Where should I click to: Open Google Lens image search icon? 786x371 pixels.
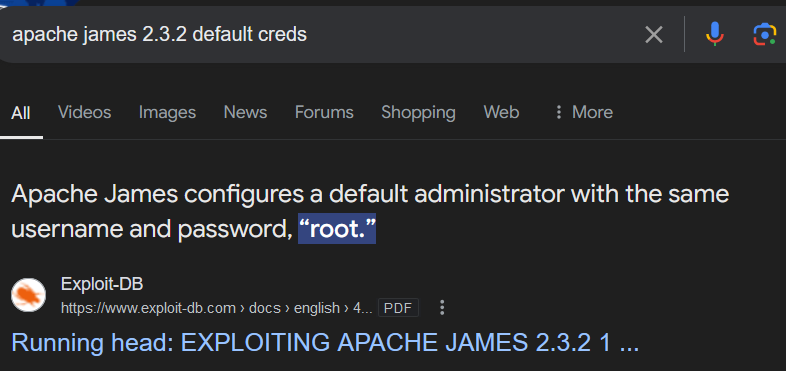click(x=764, y=35)
